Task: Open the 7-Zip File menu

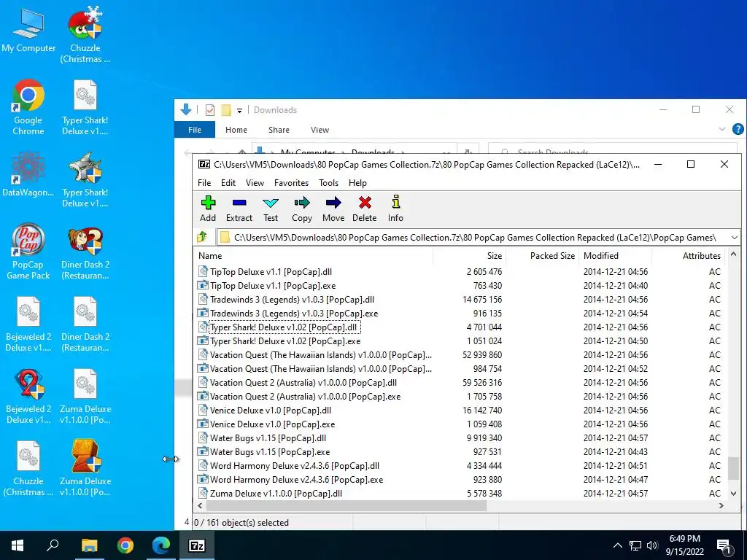Action: point(204,183)
